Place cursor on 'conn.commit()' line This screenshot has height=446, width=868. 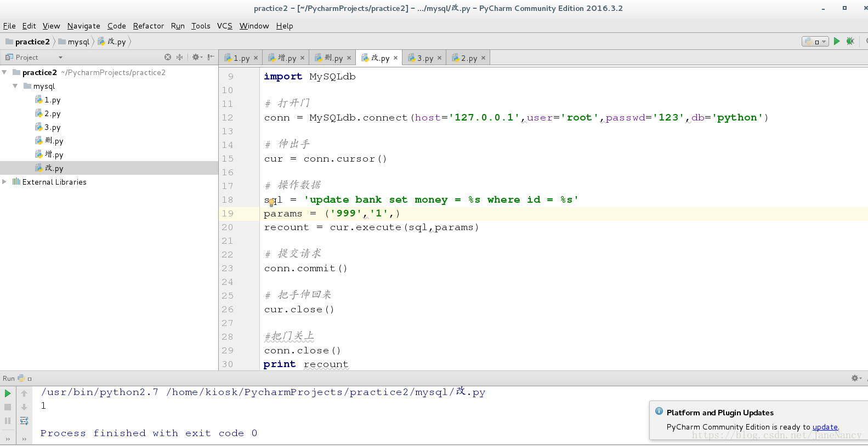pyautogui.click(x=305, y=268)
